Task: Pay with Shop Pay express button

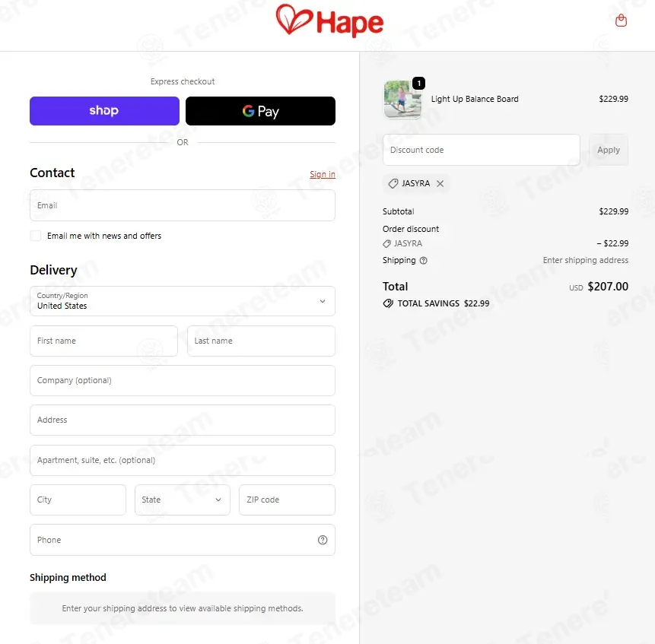Action: tap(104, 111)
